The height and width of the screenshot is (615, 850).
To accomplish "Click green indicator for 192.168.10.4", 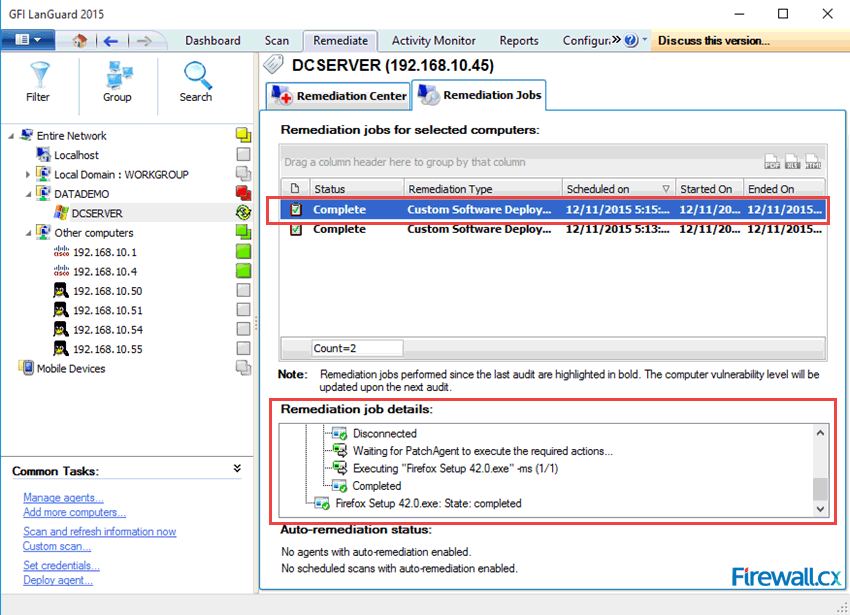I will [x=243, y=271].
